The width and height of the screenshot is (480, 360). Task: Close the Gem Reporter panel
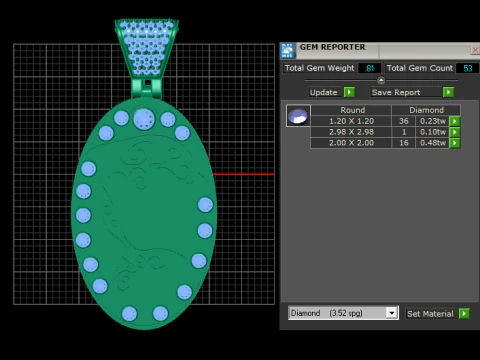coord(475,50)
